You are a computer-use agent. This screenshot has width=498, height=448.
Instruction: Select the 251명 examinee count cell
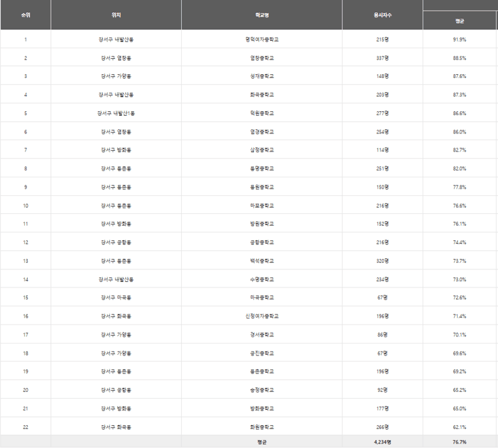pyautogui.click(x=382, y=169)
